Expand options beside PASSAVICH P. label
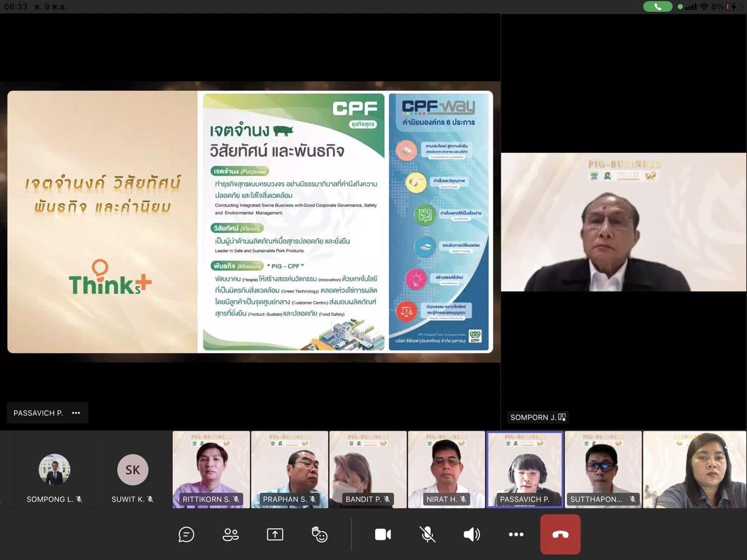The image size is (747, 560). 76,413
